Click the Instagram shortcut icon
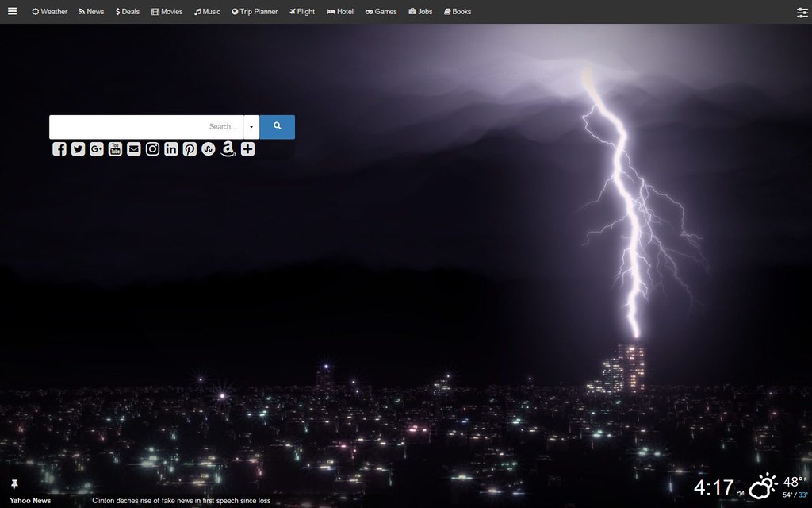 [152, 149]
